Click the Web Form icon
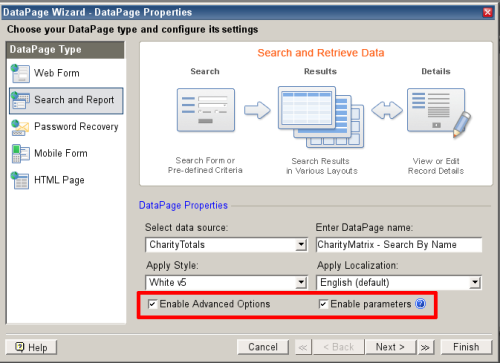500x363 pixels. (x=20, y=73)
